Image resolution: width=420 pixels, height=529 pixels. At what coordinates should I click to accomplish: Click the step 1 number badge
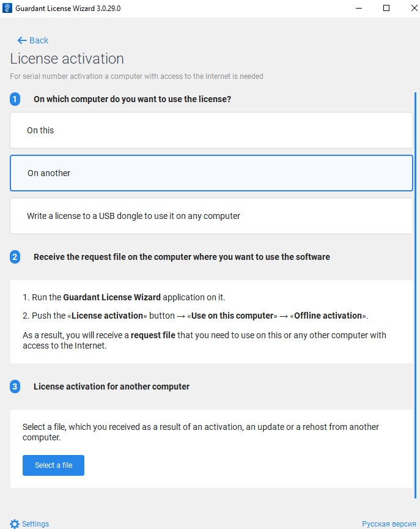[x=15, y=98]
